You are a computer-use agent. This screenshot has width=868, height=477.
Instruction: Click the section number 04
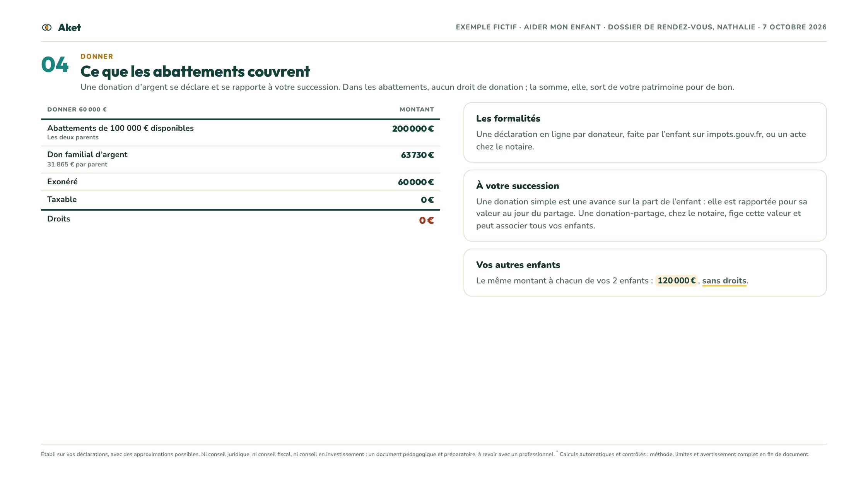point(55,64)
